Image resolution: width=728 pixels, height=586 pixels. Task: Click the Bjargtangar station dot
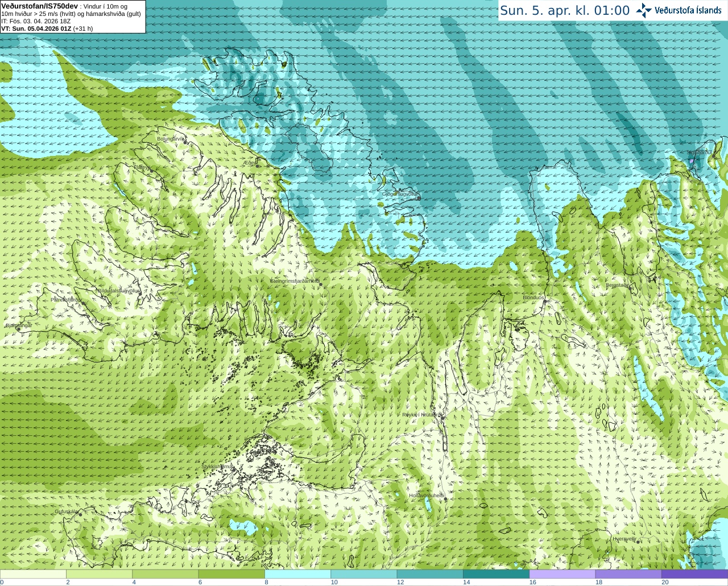click(x=18, y=329)
